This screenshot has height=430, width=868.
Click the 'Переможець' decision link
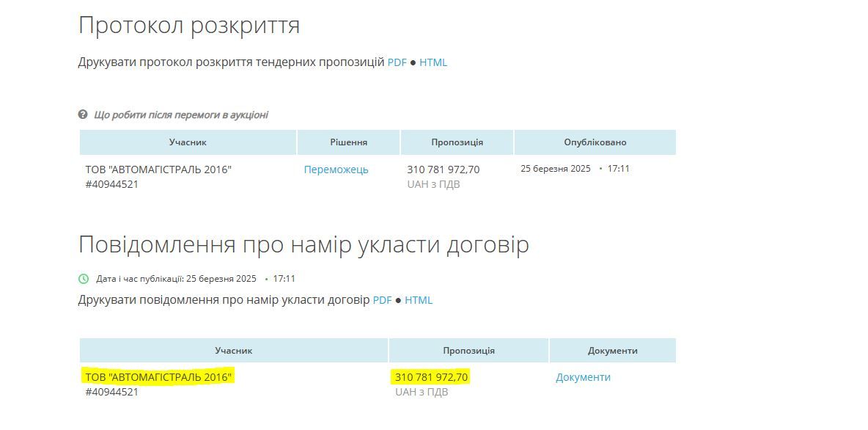point(338,169)
